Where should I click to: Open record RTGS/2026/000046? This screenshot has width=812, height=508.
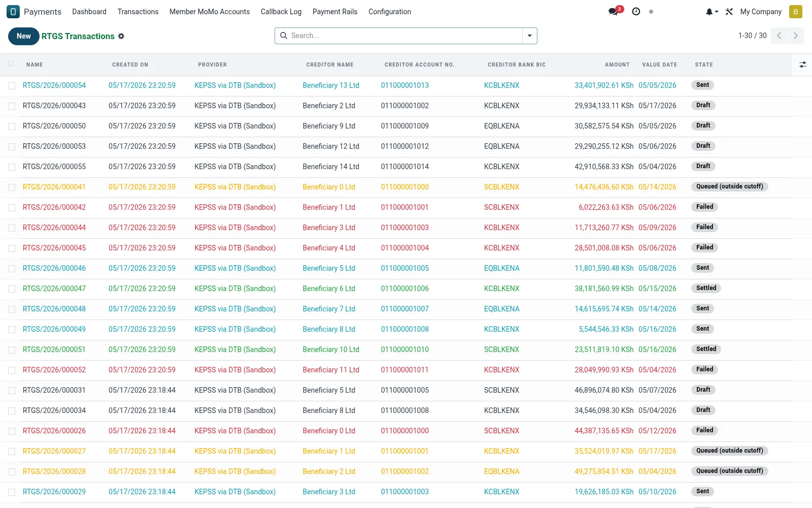(x=54, y=268)
